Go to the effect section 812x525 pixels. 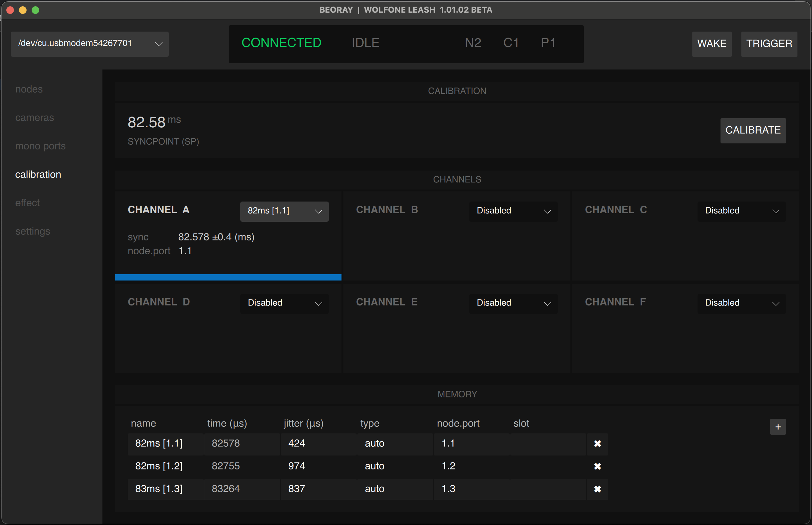click(27, 203)
